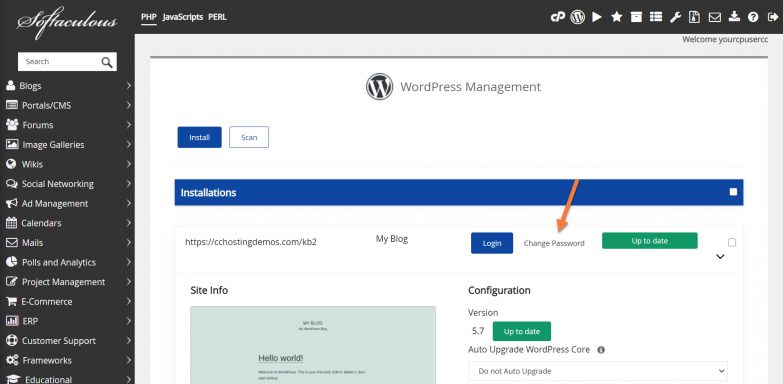Open ratings via the star icon

click(617, 17)
